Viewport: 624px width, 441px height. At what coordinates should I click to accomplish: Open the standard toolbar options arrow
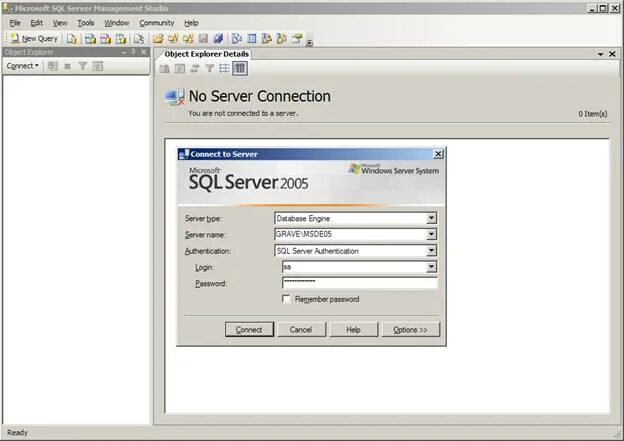pos(309,42)
